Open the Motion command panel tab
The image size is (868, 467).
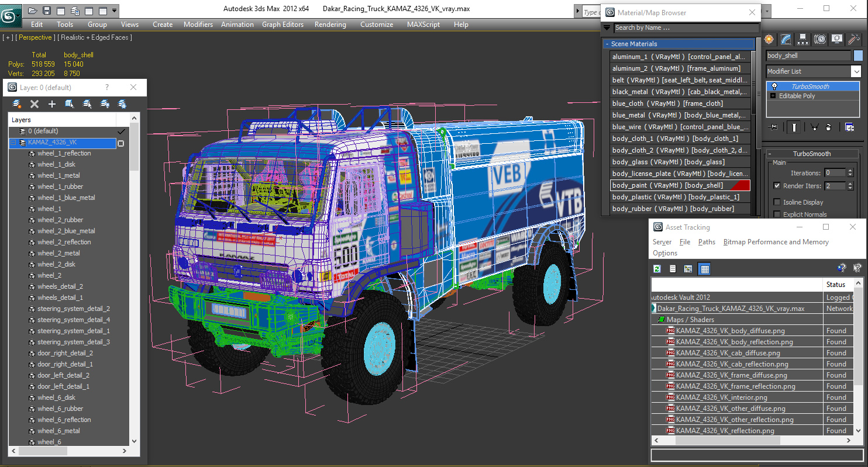point(820,39)
